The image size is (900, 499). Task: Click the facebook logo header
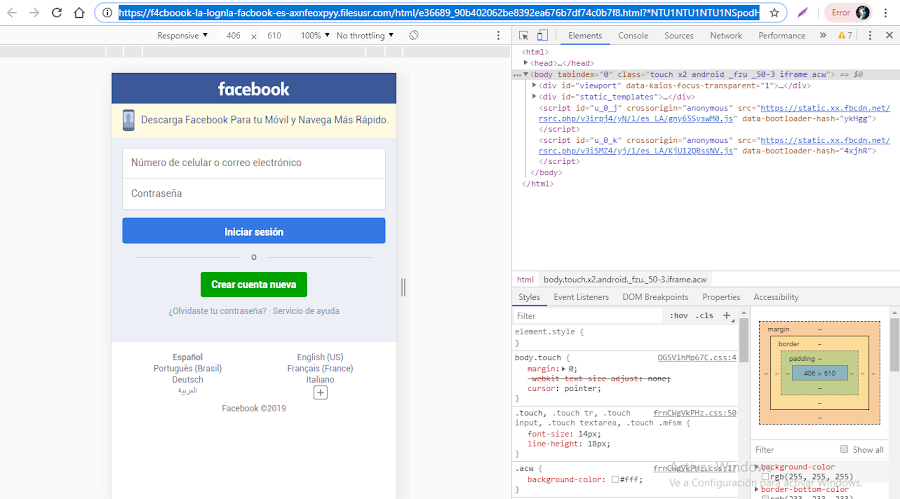point(254,89)
